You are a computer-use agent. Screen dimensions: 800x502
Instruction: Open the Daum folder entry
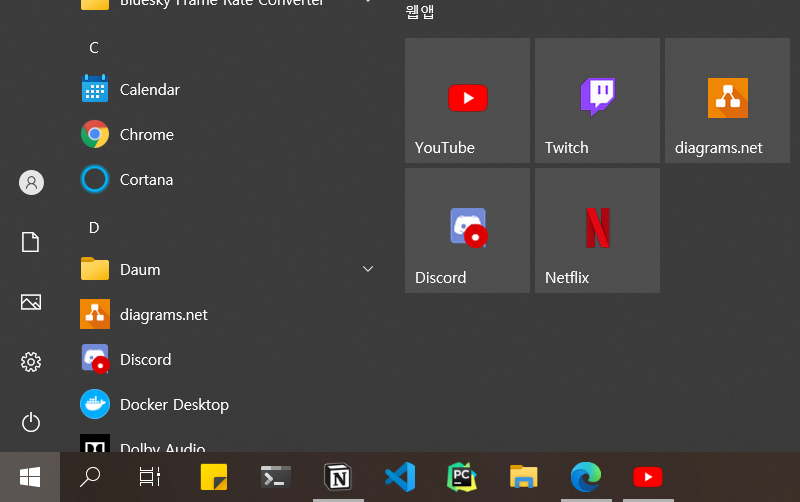(227, 269)
